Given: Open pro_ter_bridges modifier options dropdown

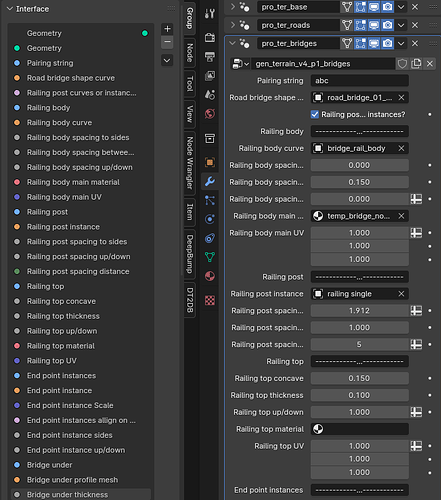Looking at the screenshot, I should (401, 43).
